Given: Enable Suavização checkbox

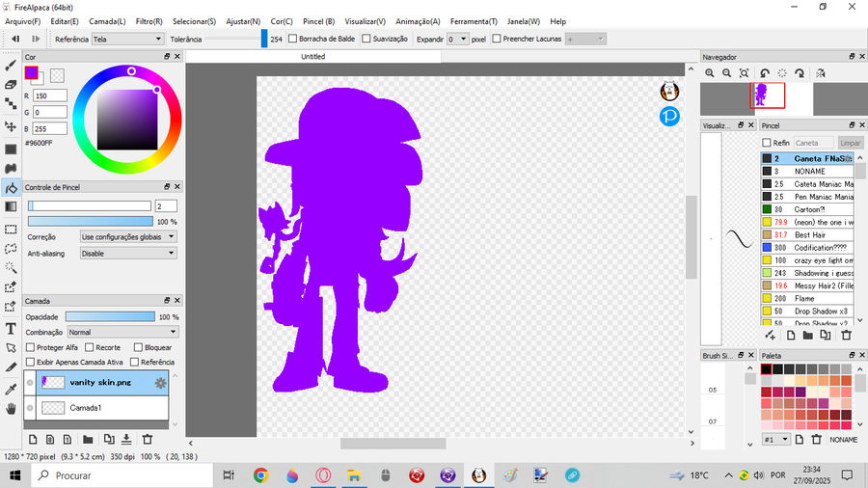Looking at the screenshot, I should tap(366, 39).
